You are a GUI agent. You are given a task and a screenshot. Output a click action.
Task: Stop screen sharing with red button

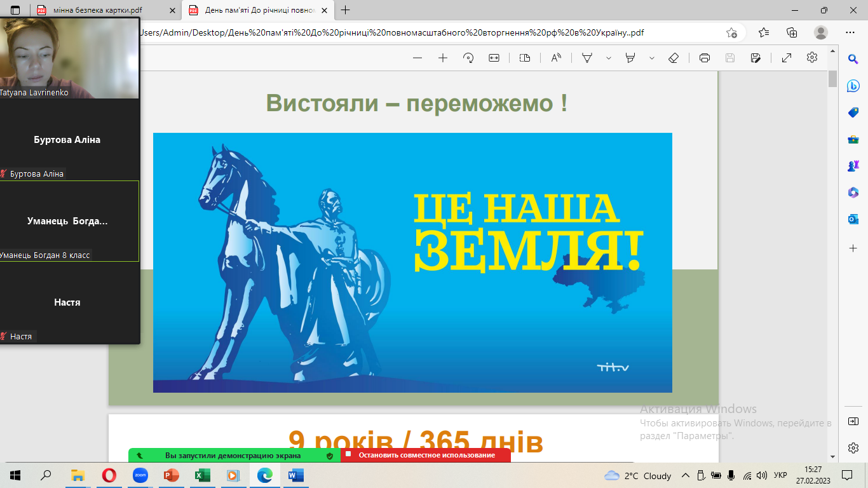426,455
